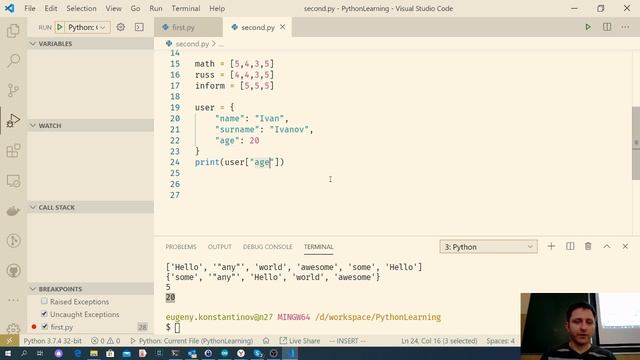Screen dimensions: 640x360
Task: Open Microsoft Store from taskbar
Action: tap(110, 353)
